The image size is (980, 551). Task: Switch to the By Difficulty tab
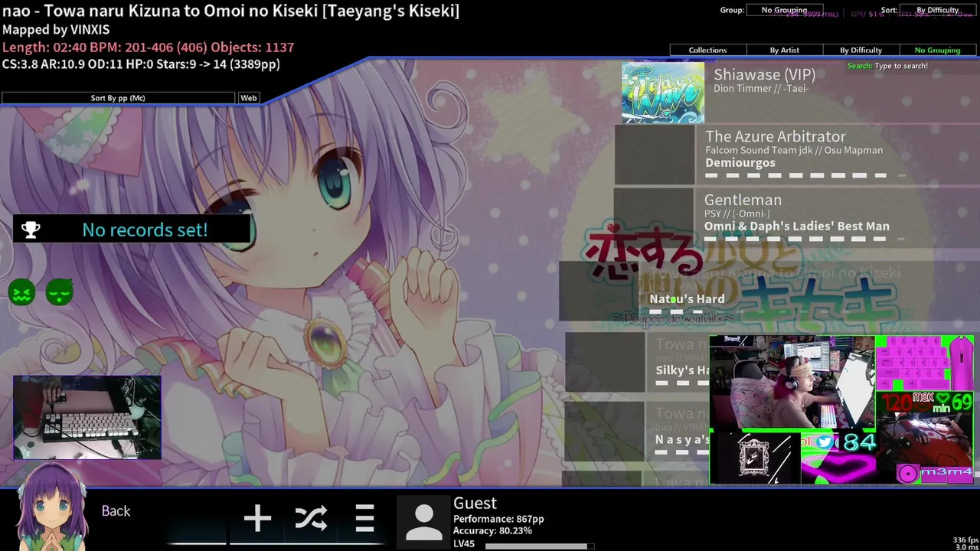pyautogui.click(x=861, y=50)
